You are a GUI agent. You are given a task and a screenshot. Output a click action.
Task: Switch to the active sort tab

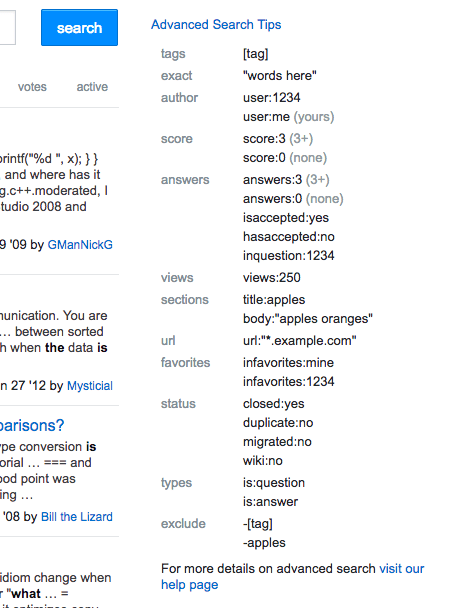tap(92, 87)
